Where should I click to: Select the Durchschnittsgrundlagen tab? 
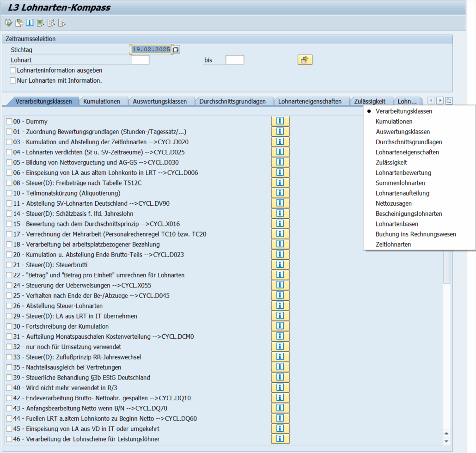[x=232, y=101]
